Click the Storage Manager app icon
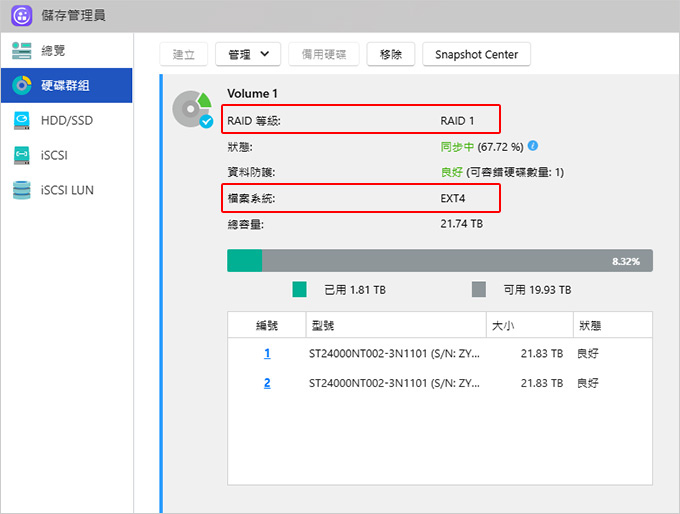This screenshot has height=514, width=680. click(22, 16)
